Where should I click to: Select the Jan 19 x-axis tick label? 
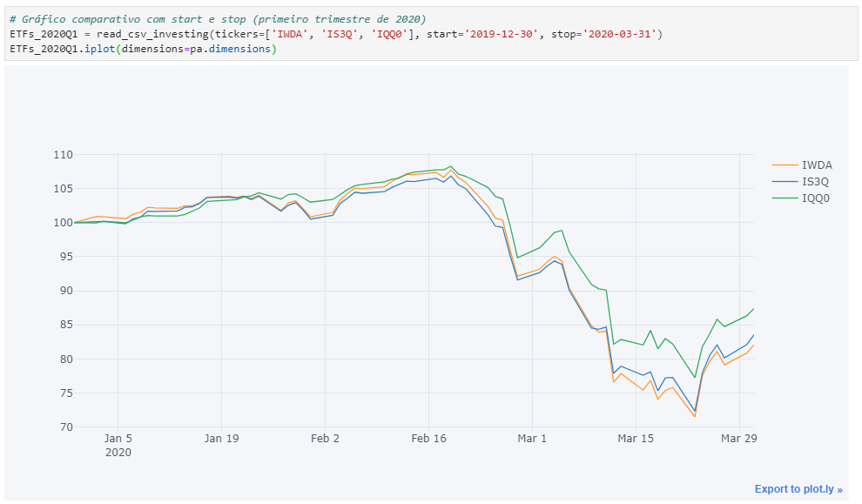coord(221,439)
